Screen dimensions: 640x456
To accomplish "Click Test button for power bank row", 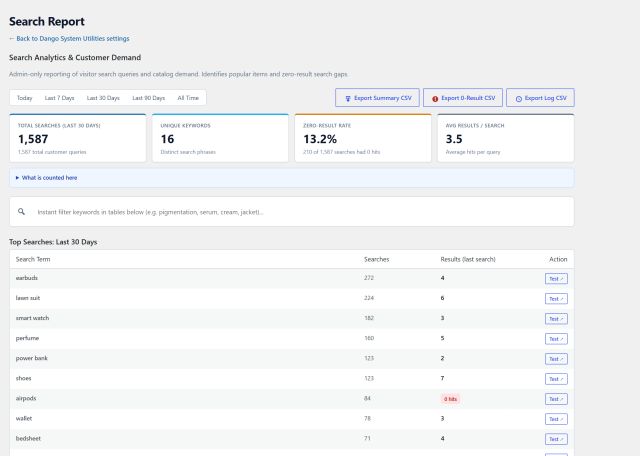I will coord(556,359).
